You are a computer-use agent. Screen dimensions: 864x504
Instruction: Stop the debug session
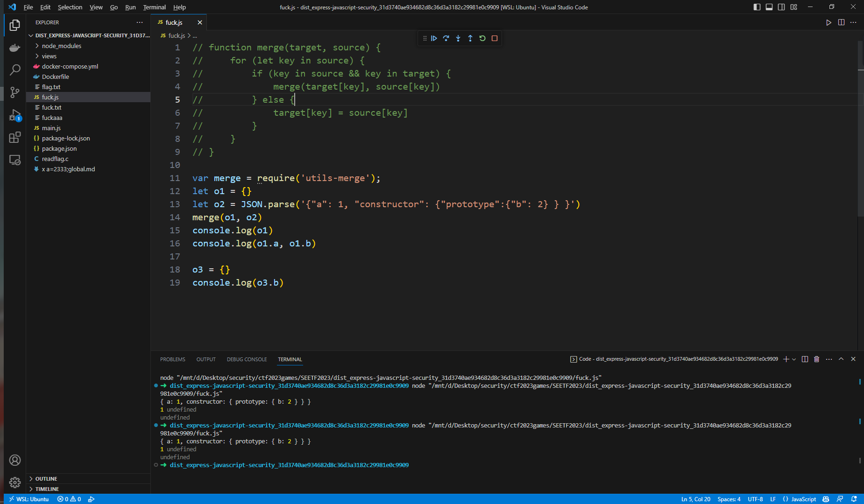(495, 38)
